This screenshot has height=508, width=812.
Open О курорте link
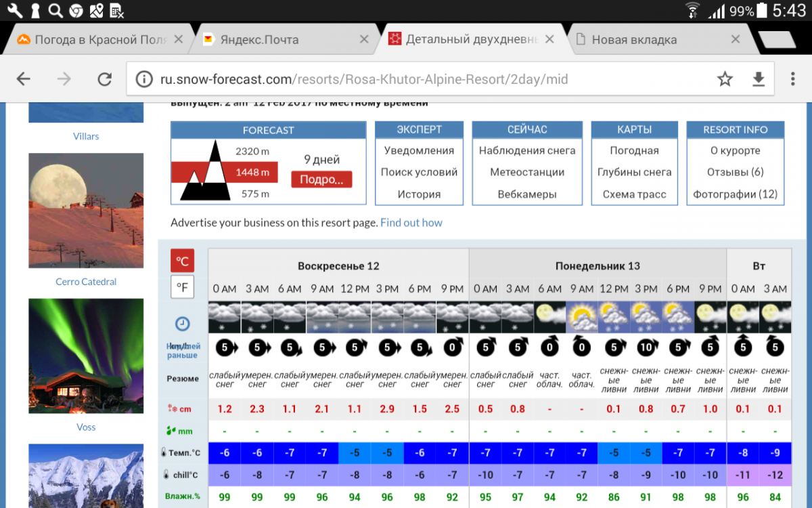736,150
